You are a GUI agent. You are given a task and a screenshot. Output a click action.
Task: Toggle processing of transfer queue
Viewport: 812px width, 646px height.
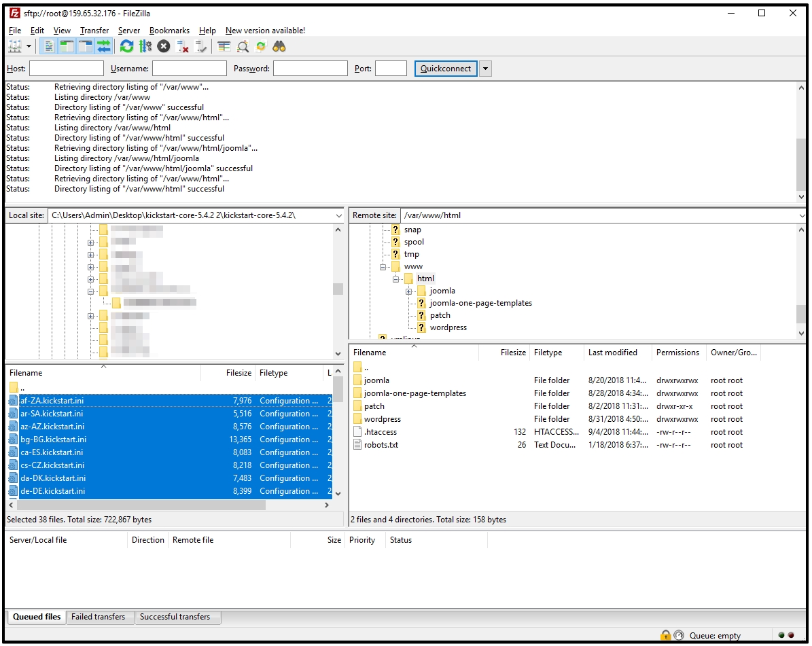[x=145, y=47]
